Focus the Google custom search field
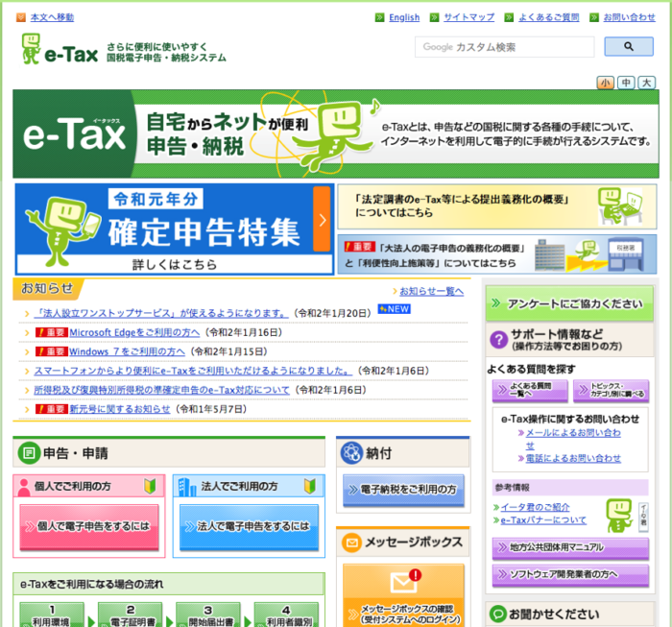Screen dimensions: 672x627 click(x=504, y=47)
